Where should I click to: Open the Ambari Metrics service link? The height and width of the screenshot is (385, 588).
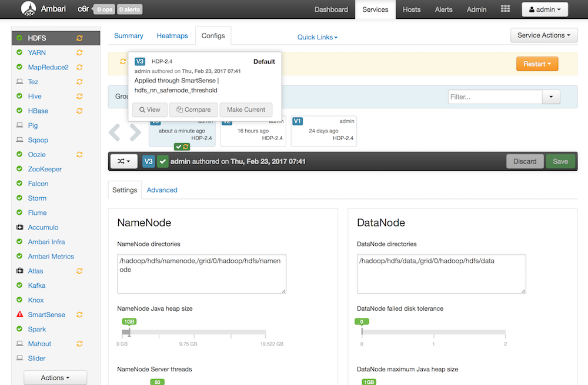[x=51, y=257]
